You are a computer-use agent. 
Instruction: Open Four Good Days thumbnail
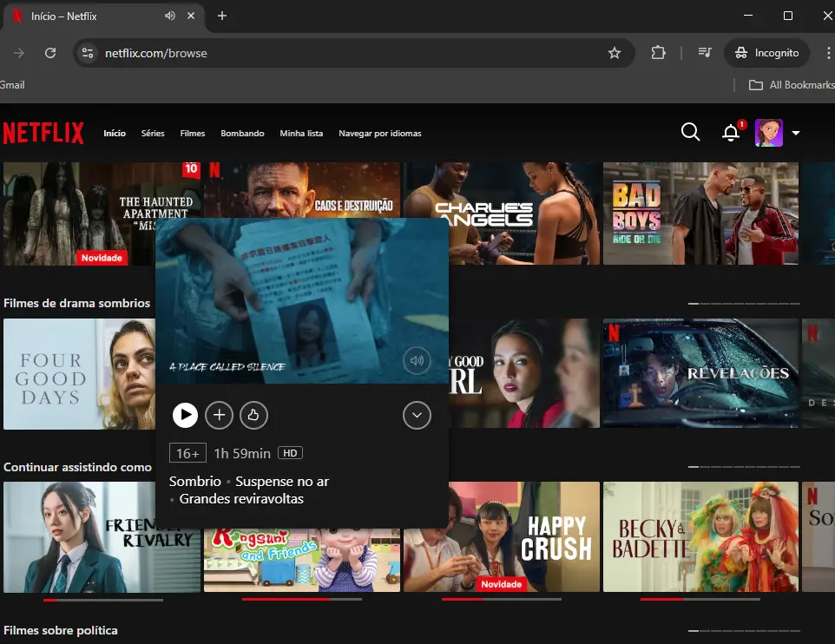click(x=79, y=374)
